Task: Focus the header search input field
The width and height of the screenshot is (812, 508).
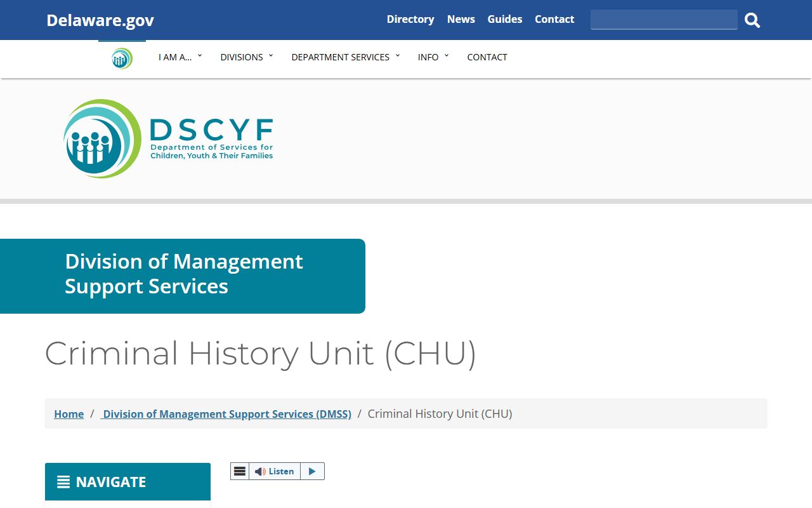Action: [x=664, y=20]
